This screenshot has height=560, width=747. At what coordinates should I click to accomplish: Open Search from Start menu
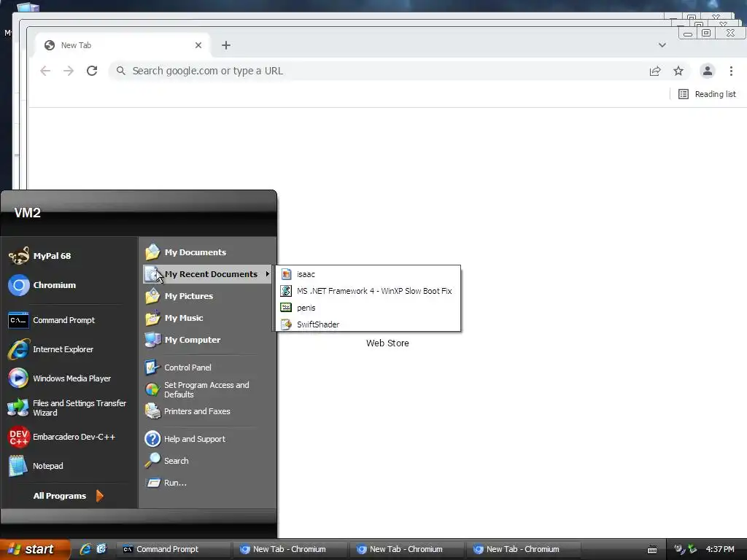tap(167, 461)
